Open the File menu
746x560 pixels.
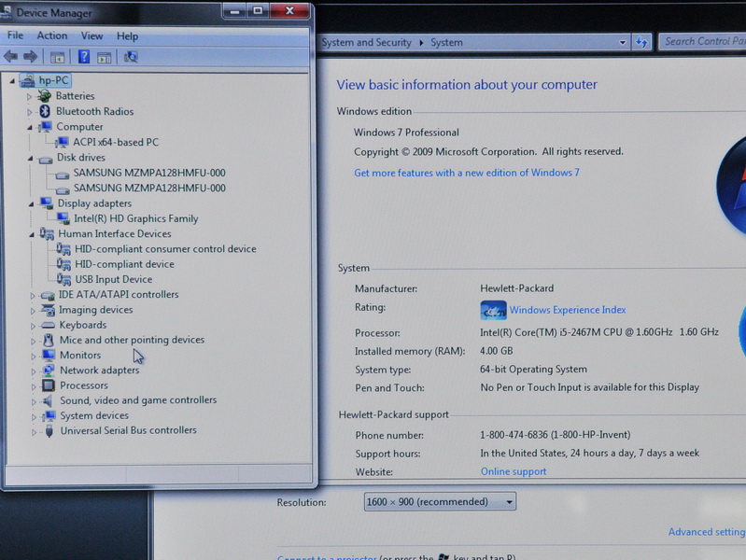(x=15, y=35)
